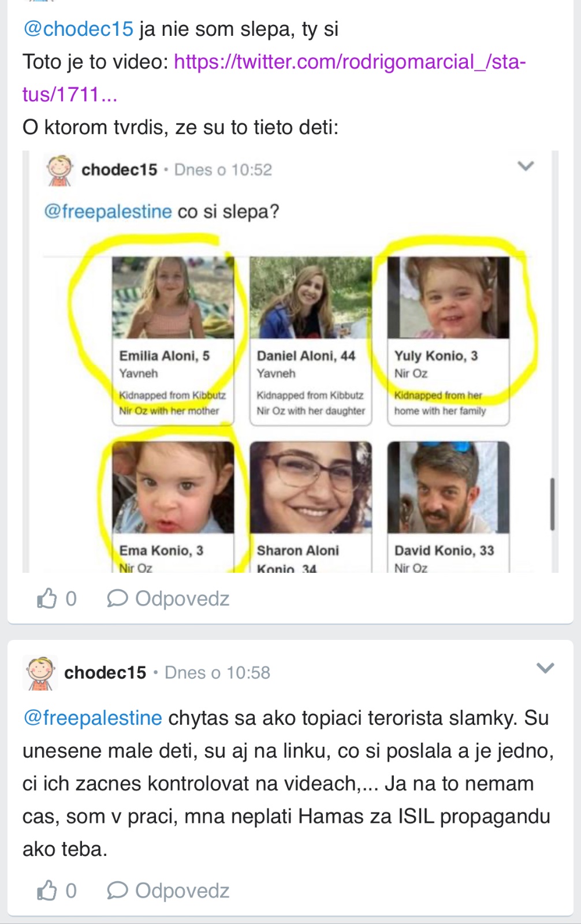
Task: Click the @freepalestine mention in the last comment
Action: (x=92, y=718)
